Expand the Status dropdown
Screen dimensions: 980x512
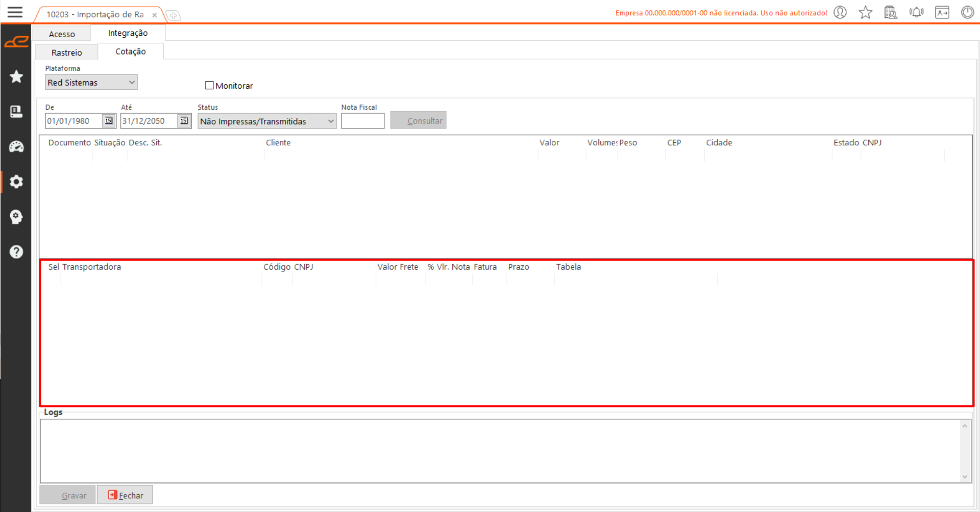click(330, 121)
